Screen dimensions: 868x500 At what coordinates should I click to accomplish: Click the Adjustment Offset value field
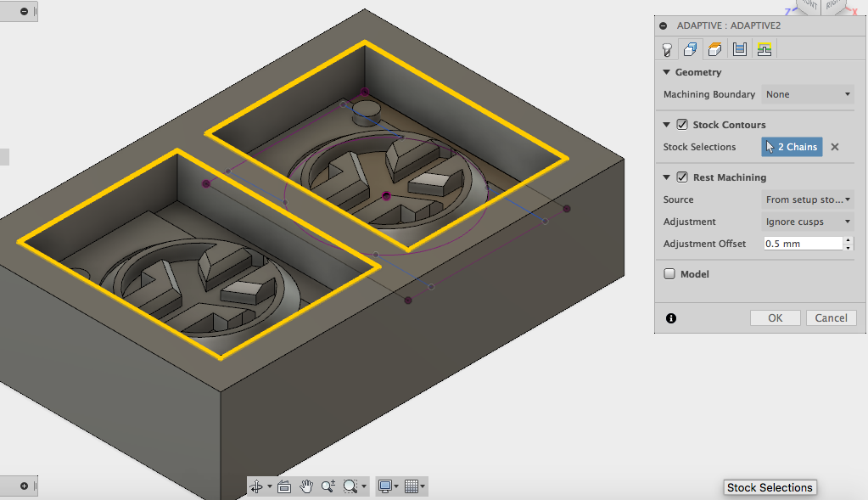tap(803, 244)
